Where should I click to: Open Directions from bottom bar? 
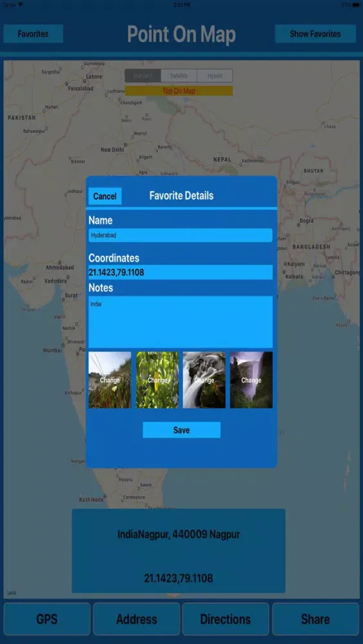[x=225, y=619]
